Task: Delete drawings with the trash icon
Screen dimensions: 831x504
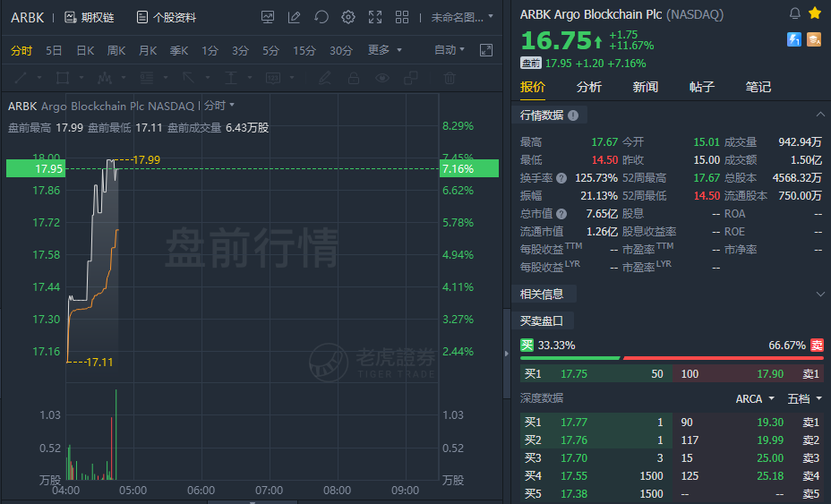Action: tap(450, 79)
